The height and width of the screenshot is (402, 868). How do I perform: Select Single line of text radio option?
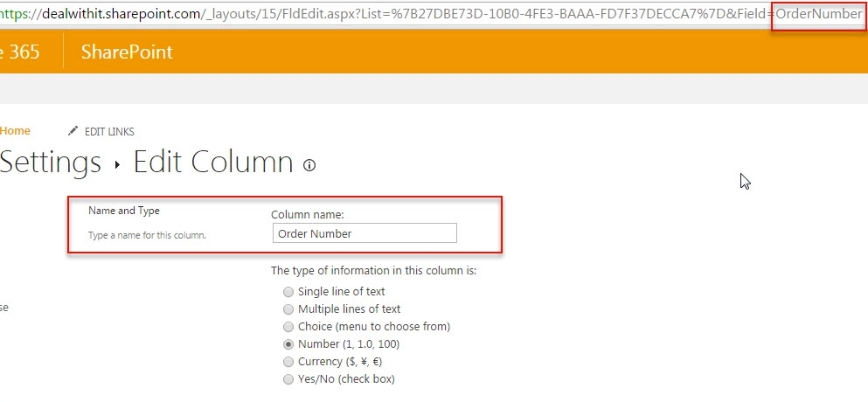(x=288, y=292)
